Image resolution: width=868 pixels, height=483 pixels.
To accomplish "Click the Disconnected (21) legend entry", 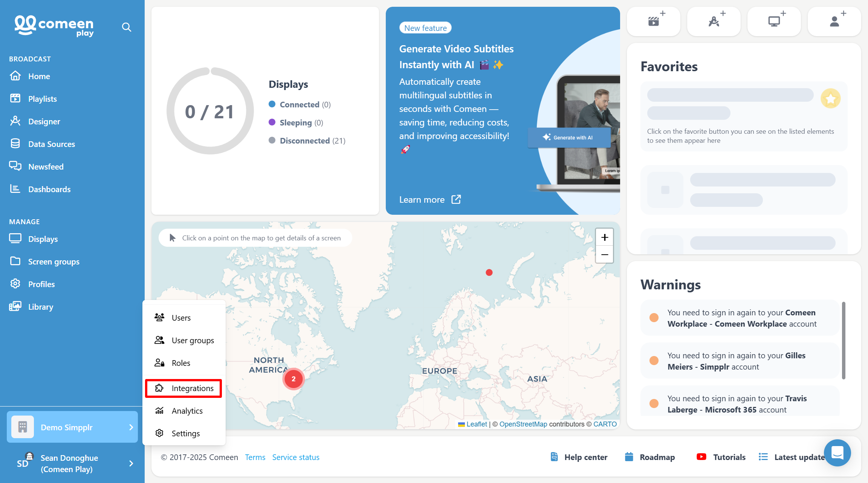I will [x=307, y=141].
